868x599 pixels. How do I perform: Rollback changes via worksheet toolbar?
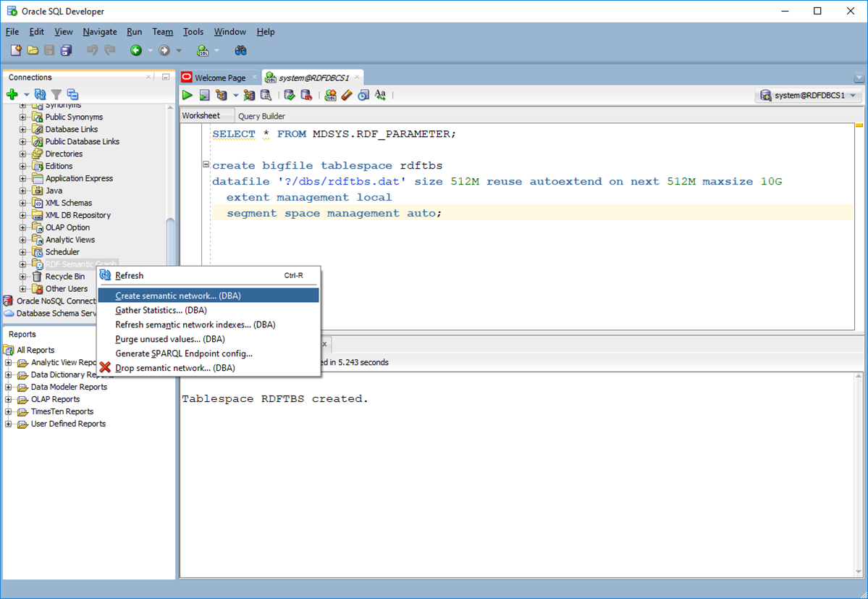(x=306, y=95)
